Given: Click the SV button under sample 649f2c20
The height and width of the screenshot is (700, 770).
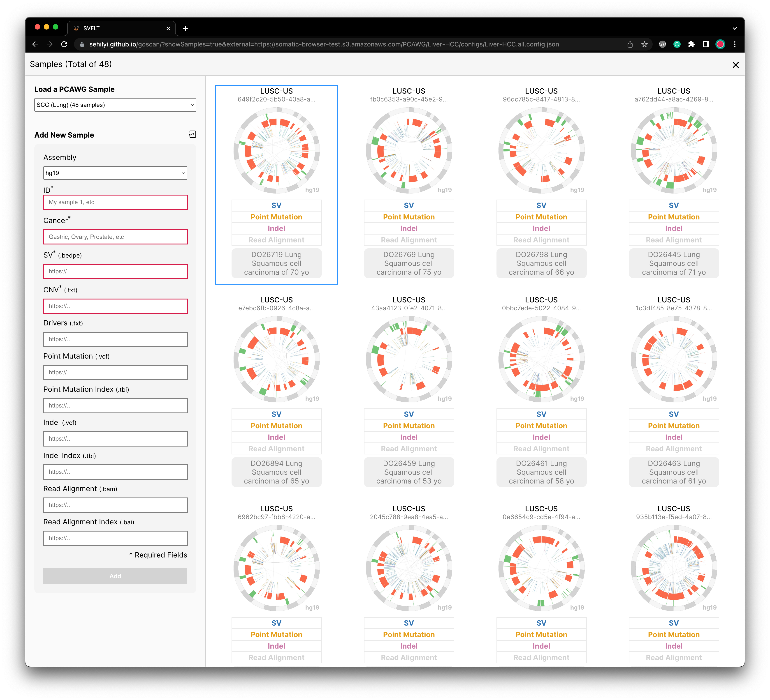Looking at the screenshot, I should point(276,205).
